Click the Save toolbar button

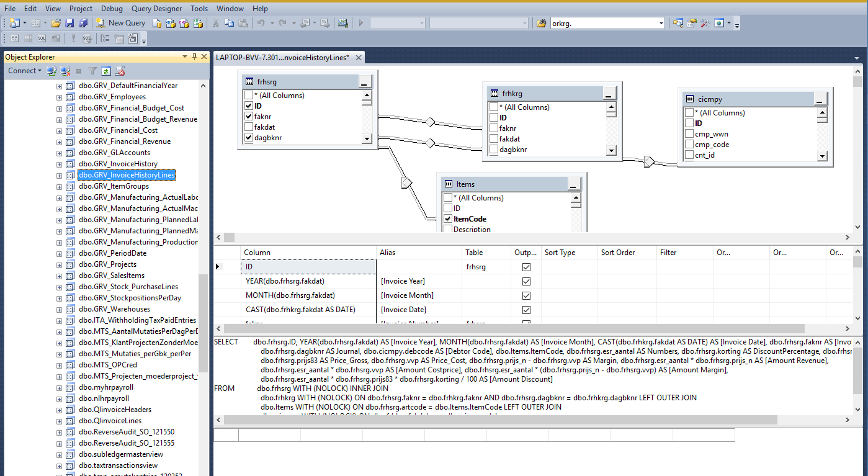click(x=69, y=23)
